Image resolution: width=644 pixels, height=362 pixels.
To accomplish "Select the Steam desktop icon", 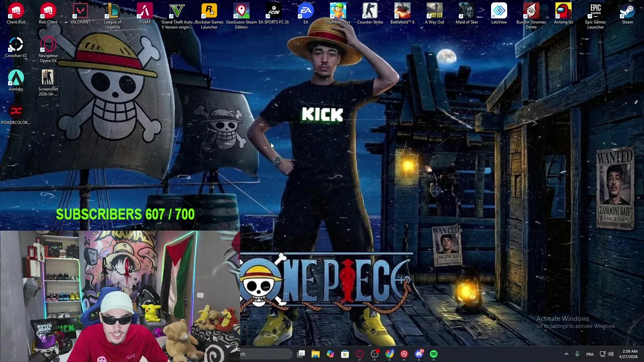I will [x=627, y=14].
